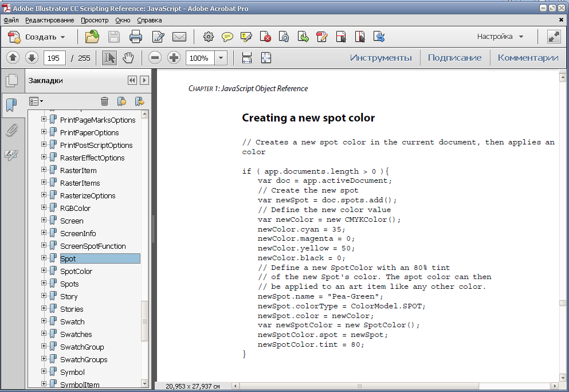Screen dimensions: 569x392
Task: Expand the RGBColor bookmark tree node
Action: pos(44,208)
